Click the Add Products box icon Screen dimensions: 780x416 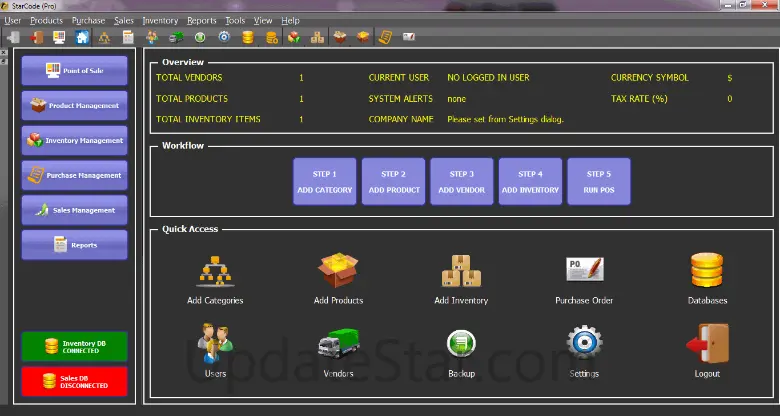pos(338,270)
